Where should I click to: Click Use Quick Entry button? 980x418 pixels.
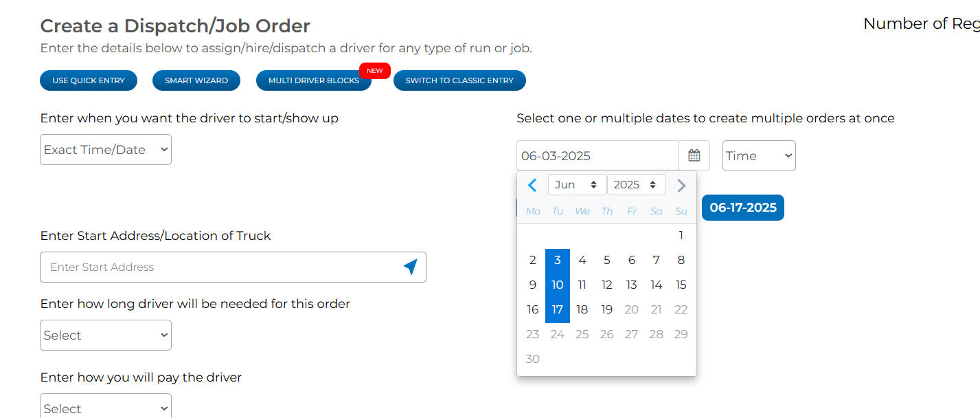89,80
